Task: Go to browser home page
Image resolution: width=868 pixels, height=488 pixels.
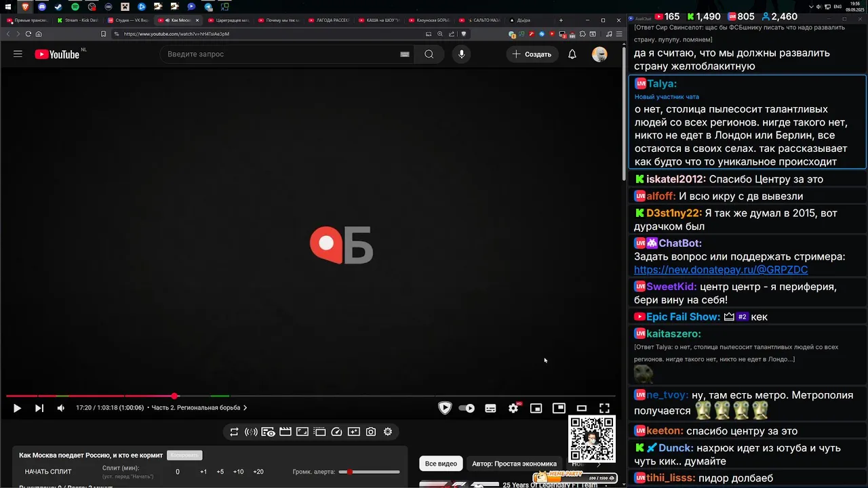Action: (x=39, y=34)
